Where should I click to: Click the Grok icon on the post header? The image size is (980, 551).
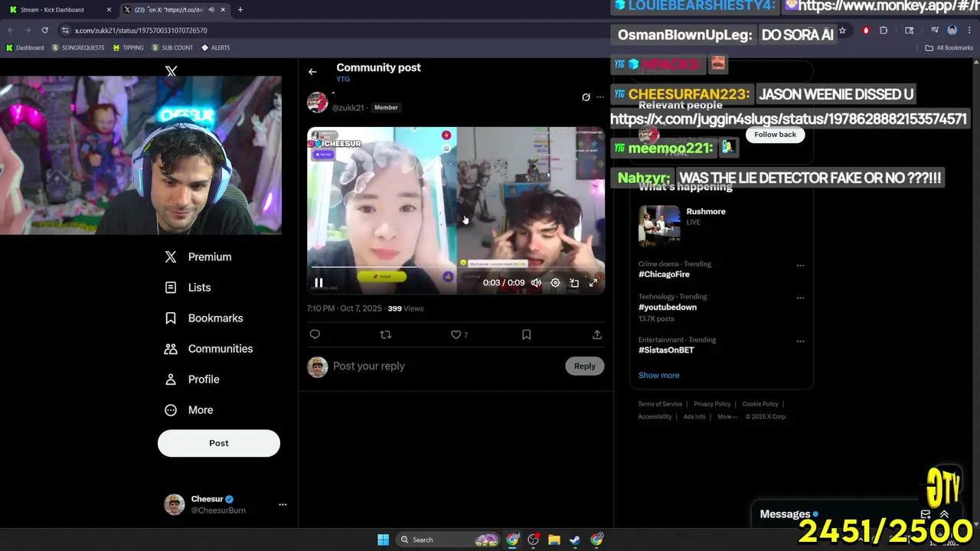coord(586,97)
